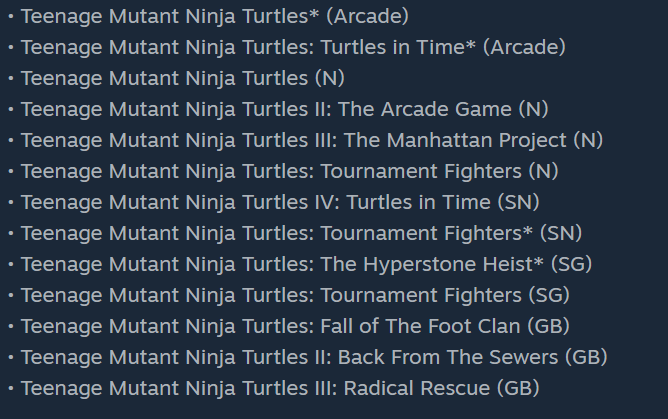Click TMNT III: Radical Rescue entry

click(279, 388)
